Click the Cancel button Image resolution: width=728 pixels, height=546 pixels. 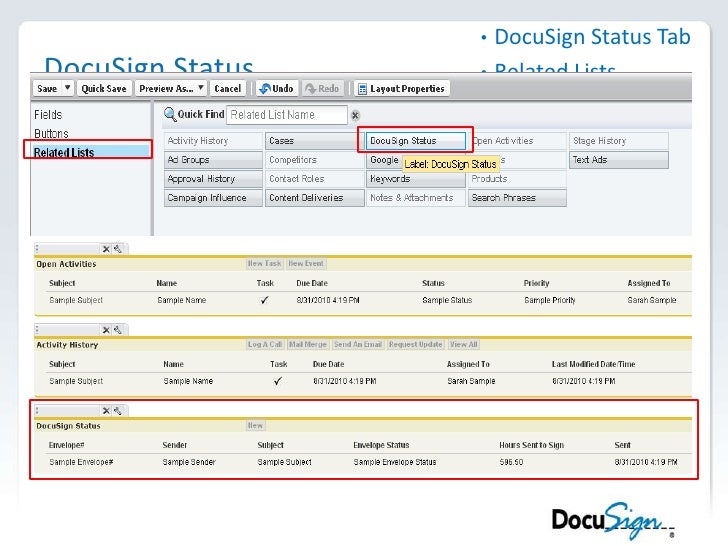(228, 88)
